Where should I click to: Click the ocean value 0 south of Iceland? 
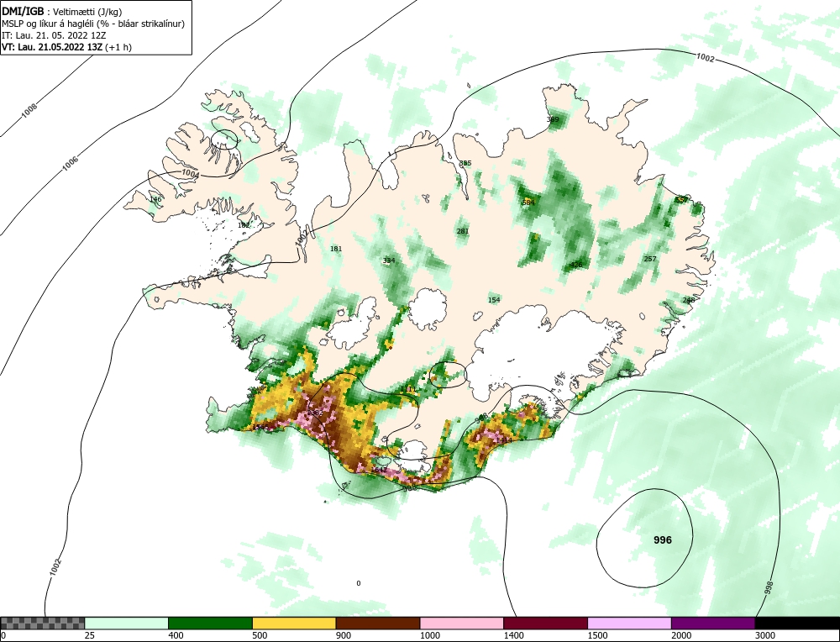(359, 583)
